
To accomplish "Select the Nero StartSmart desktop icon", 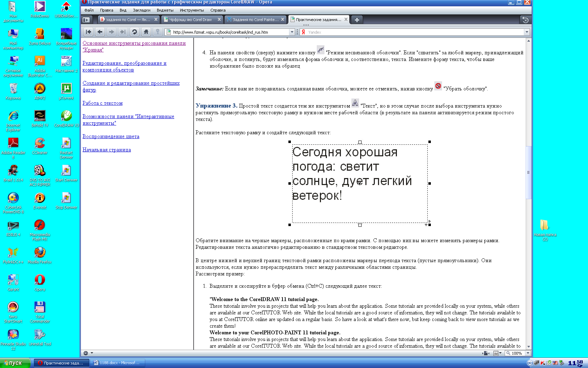I will (13, 312).
